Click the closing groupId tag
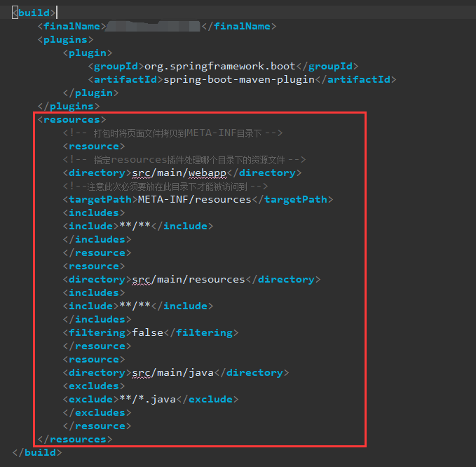This screenshot has width=476, height=467. point(327,66)
